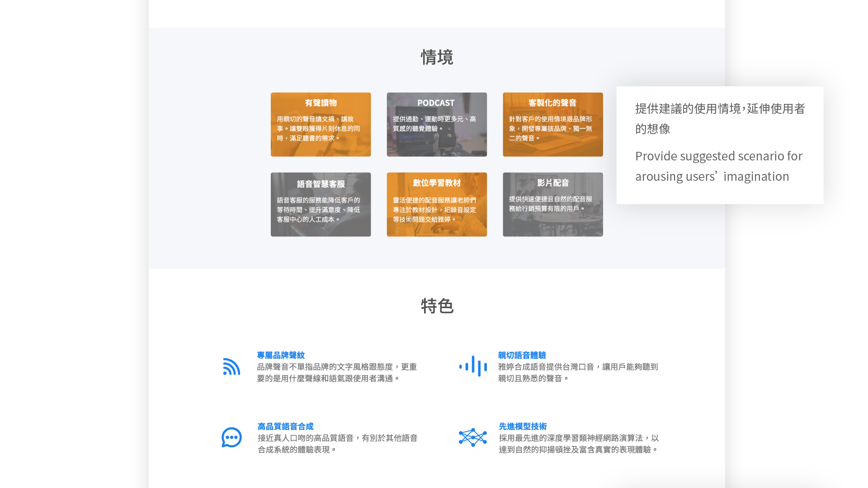Open the 語音智慧客服 scenario card

point(321,204)
